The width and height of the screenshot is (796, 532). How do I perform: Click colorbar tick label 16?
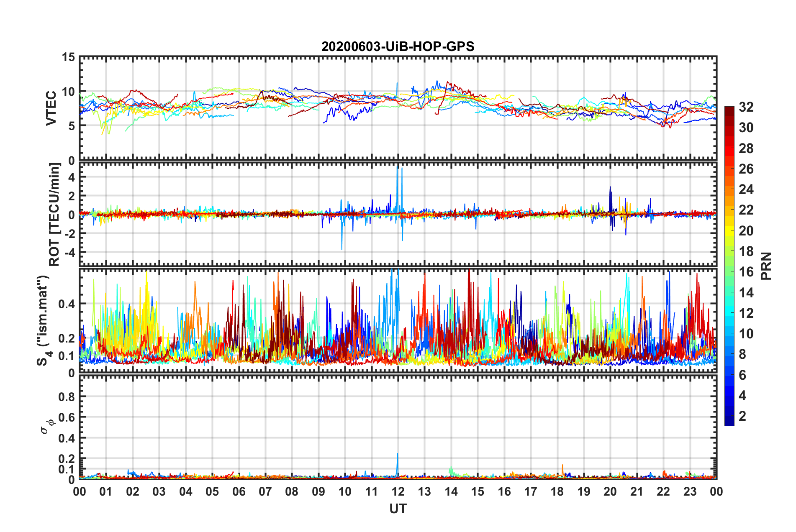point(746,272)
